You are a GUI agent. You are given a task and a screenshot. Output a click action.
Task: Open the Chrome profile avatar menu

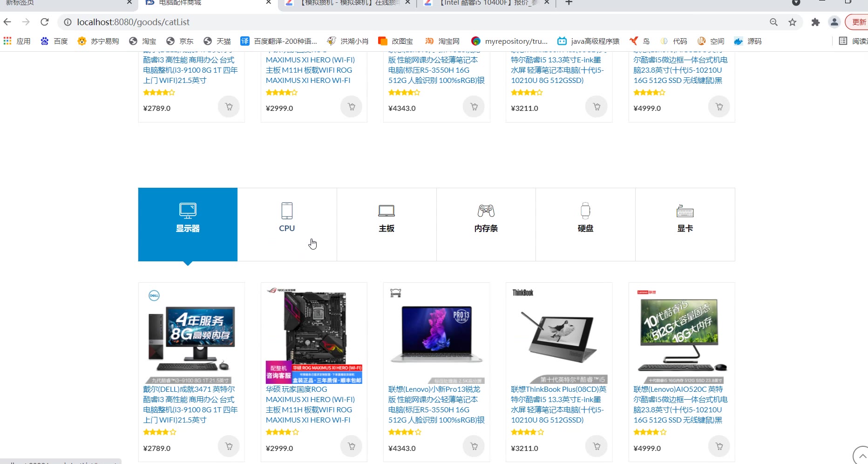[x=834, y=22]
